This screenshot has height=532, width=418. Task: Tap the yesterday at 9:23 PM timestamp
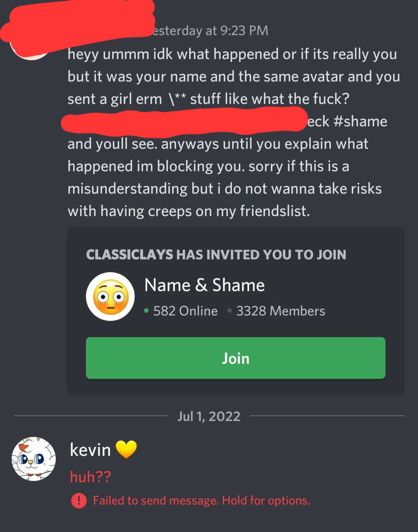point(210,31)
